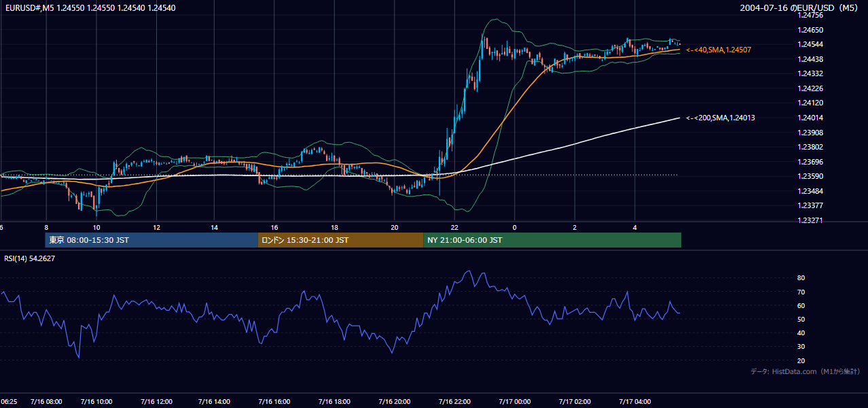The image size is (868, 408).
Task: Click the time label 7/16 18:00
Action: 334,402
